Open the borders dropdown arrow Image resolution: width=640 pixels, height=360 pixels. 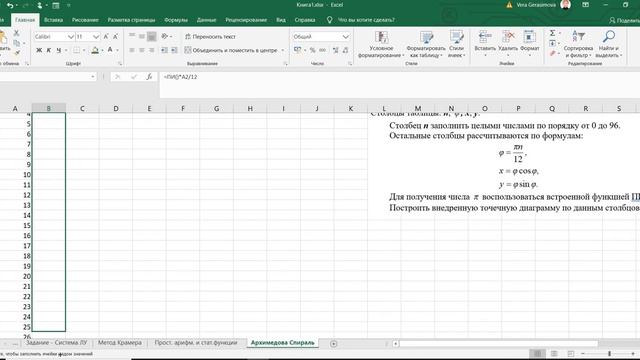coord(84,50)
